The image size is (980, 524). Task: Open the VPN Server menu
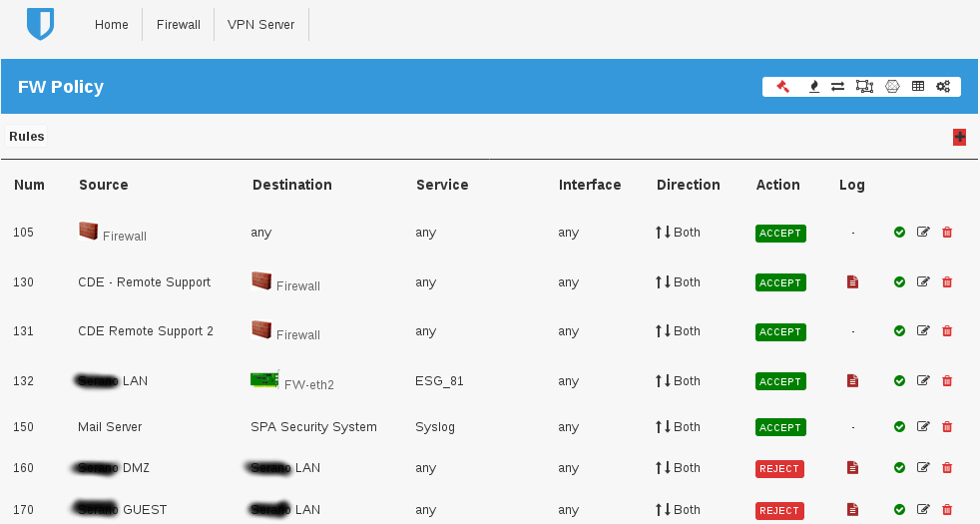[260, 25]
